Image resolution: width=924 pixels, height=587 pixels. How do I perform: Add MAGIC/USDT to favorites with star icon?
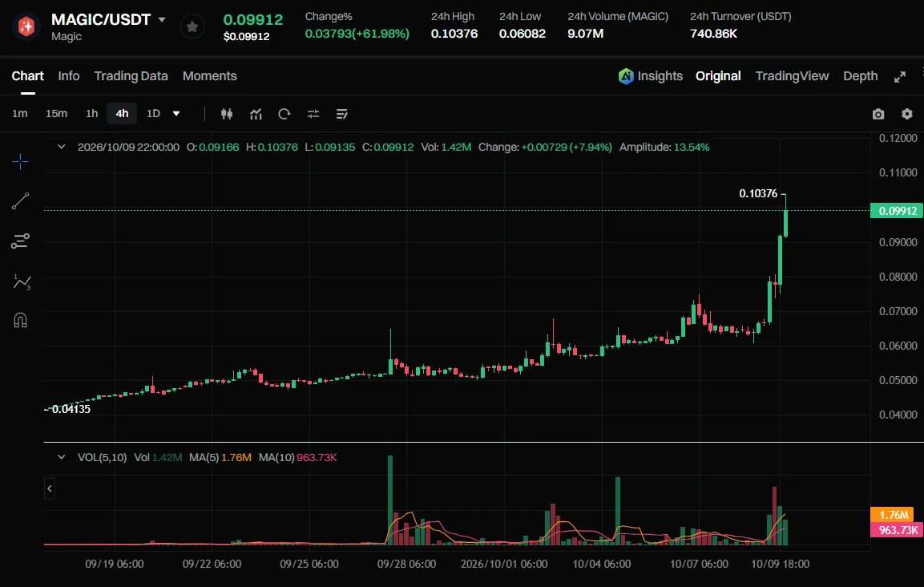tap(192, 26)
